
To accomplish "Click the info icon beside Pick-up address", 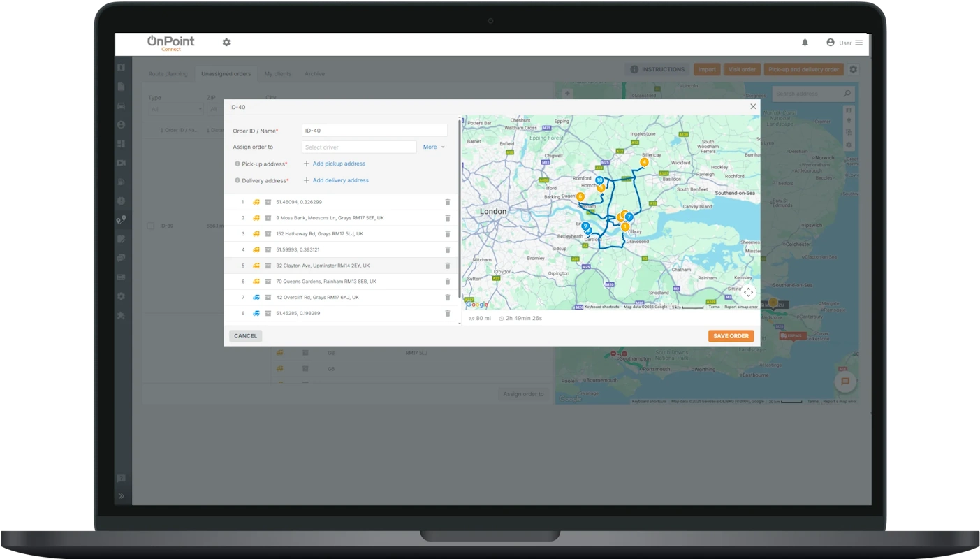I will coord(237,164).
